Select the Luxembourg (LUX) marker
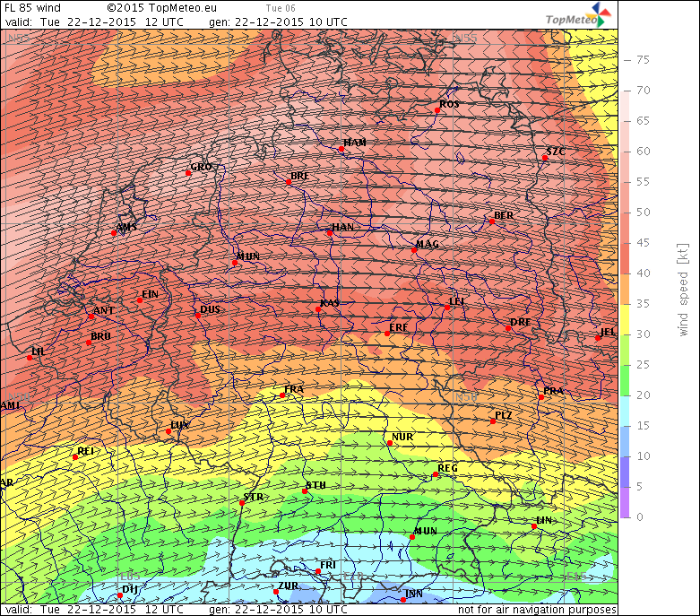 169,431
